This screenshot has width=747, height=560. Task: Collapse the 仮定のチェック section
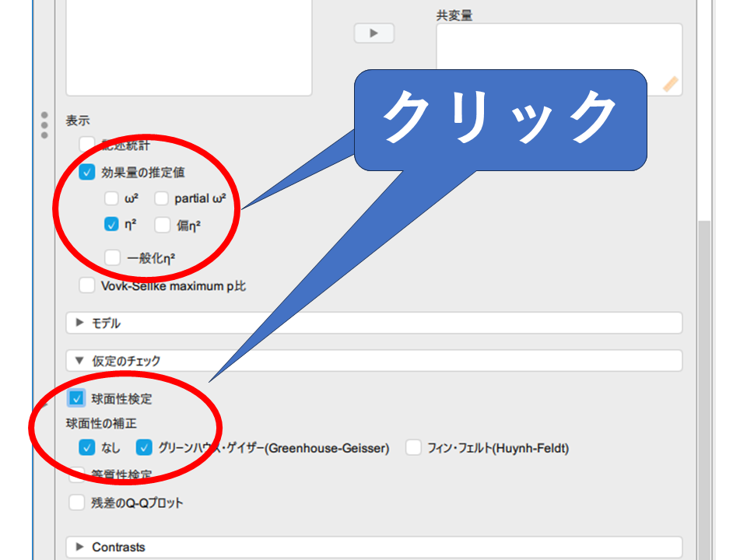80,361
